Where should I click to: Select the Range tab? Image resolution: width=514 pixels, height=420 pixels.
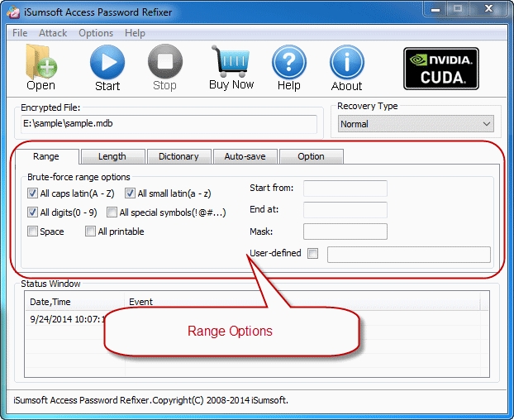click(x=46, y=156)
